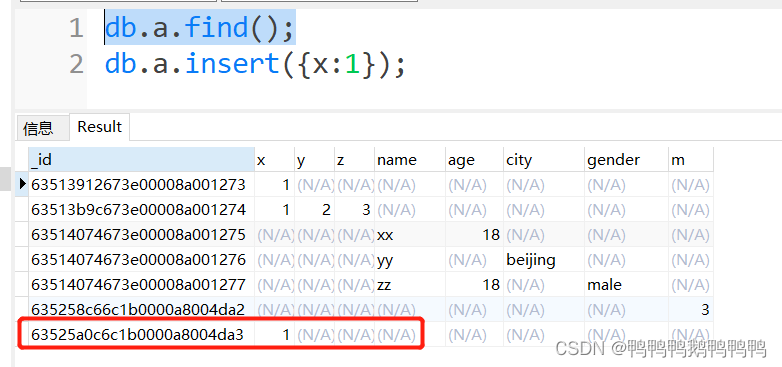
Task: Click the gender column header
Action: pyautogui.click(x=626, y=160)
